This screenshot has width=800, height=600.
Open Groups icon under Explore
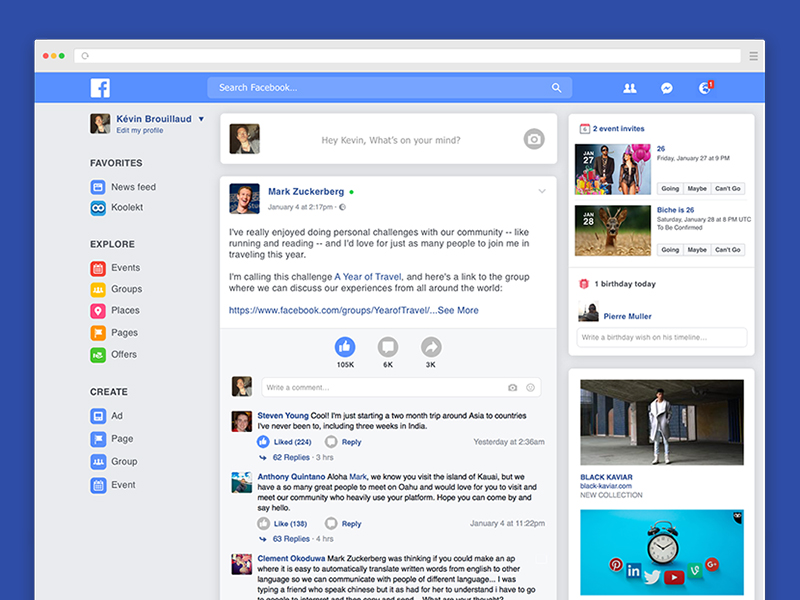click(98, 289)
